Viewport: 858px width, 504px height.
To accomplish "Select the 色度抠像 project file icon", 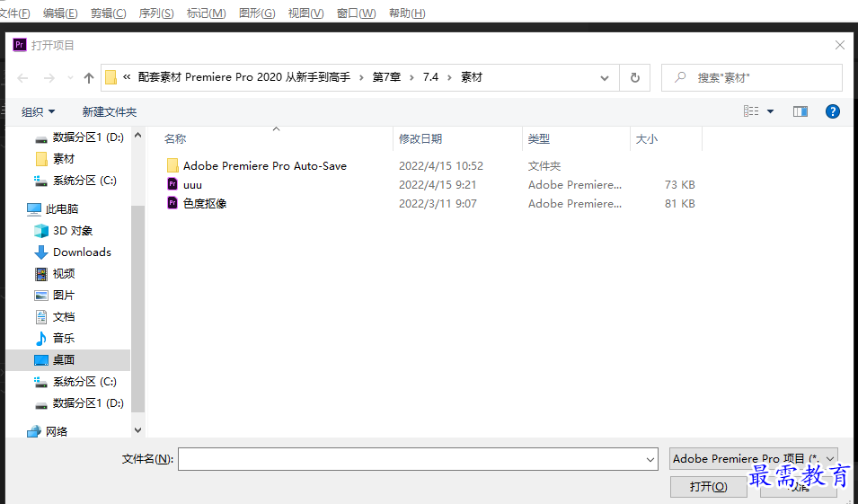I will pos(172,203).
